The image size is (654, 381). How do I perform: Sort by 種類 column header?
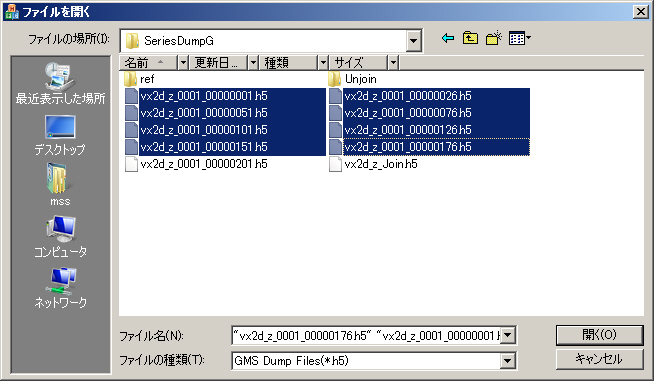point(289,63)
